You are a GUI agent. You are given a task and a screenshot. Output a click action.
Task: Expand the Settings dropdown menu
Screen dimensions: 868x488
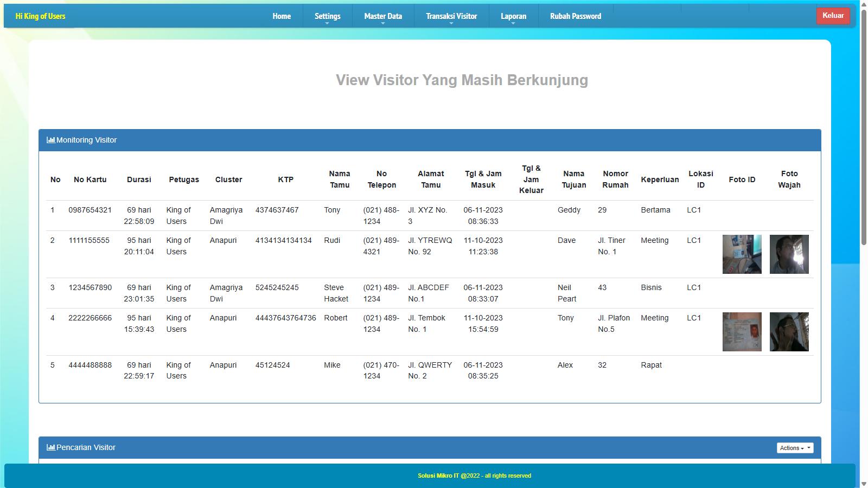[x=327, y=16]
